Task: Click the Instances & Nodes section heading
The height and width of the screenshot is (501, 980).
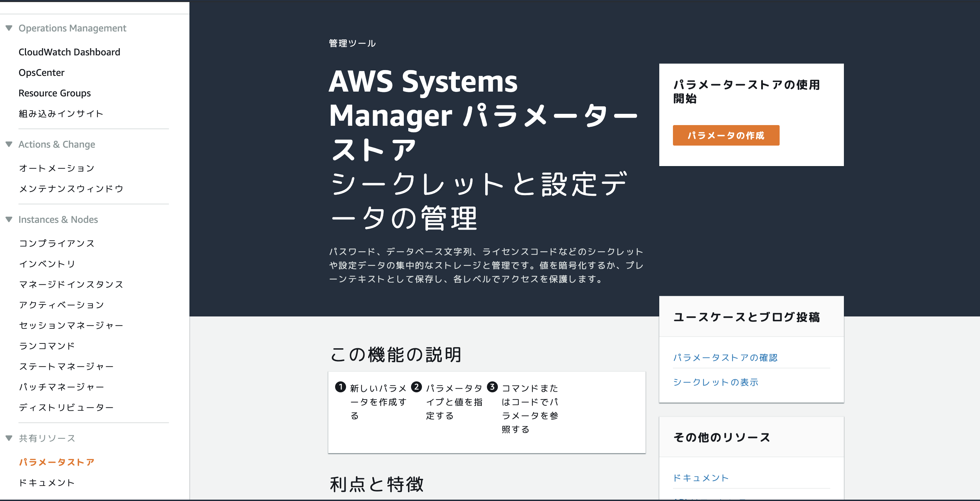Action: (x=58, y=220)
